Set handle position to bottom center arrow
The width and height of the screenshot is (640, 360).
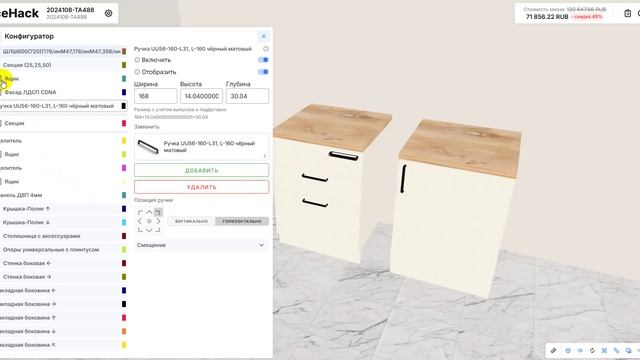(149, 230)
